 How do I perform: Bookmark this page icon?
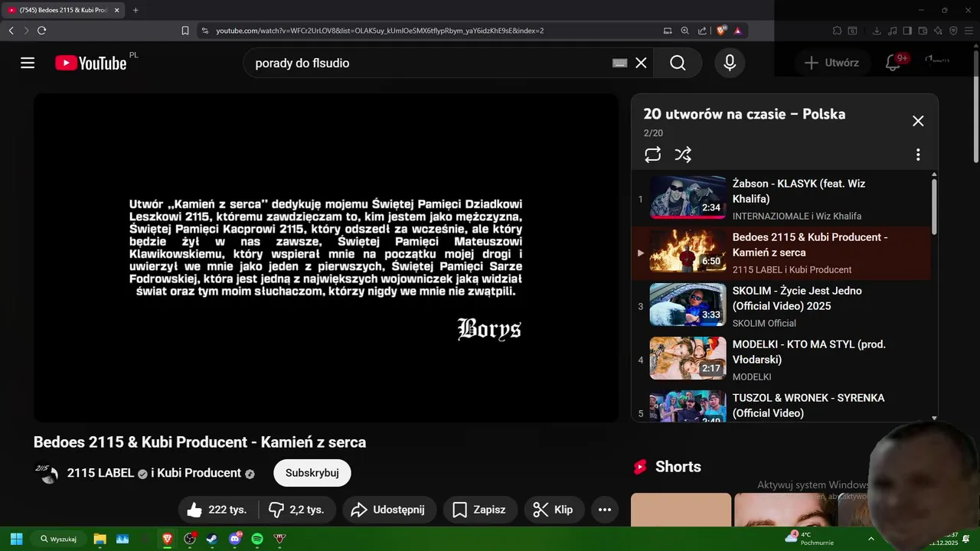(185, 31)
